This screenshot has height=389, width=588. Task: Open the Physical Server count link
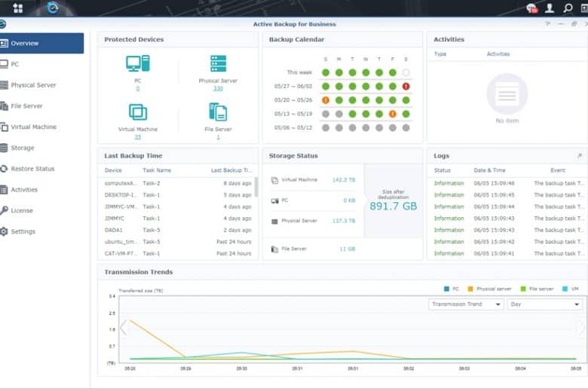click(x=219, y=88)
